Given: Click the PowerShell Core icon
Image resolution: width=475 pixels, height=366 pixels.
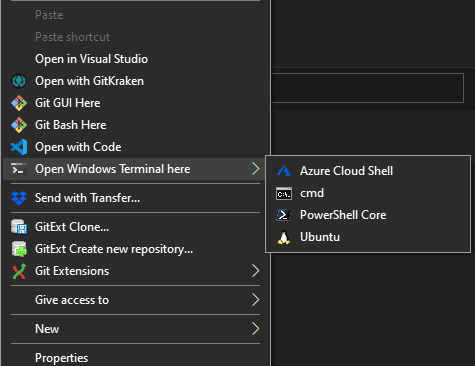Looking at the screenshot, I should pos(284,215).
